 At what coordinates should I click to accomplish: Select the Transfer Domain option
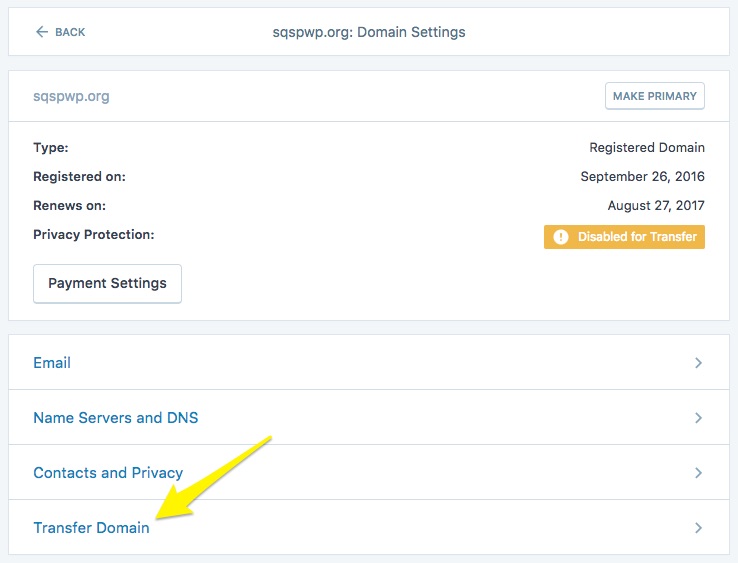coord(91,528)
